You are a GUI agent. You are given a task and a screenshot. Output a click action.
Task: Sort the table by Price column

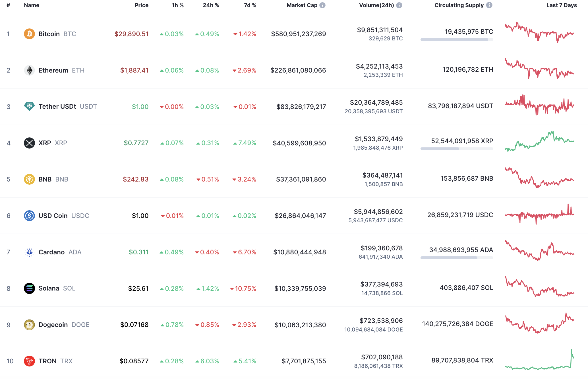point(141,5)
